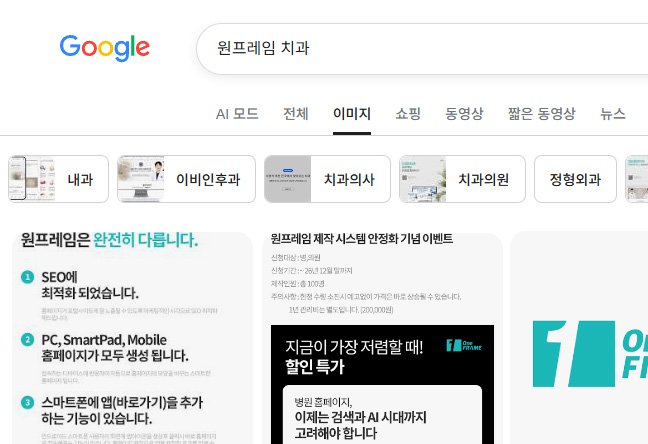
Task: Switch to the 전체 tab
Action: [295, 114]
